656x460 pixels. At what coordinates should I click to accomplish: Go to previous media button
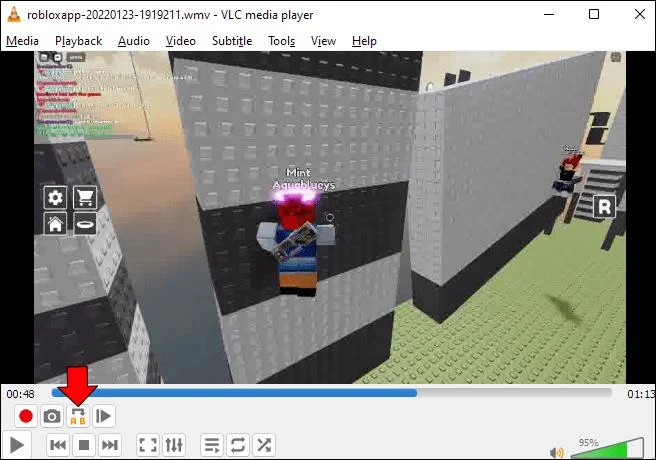[58, 445]
